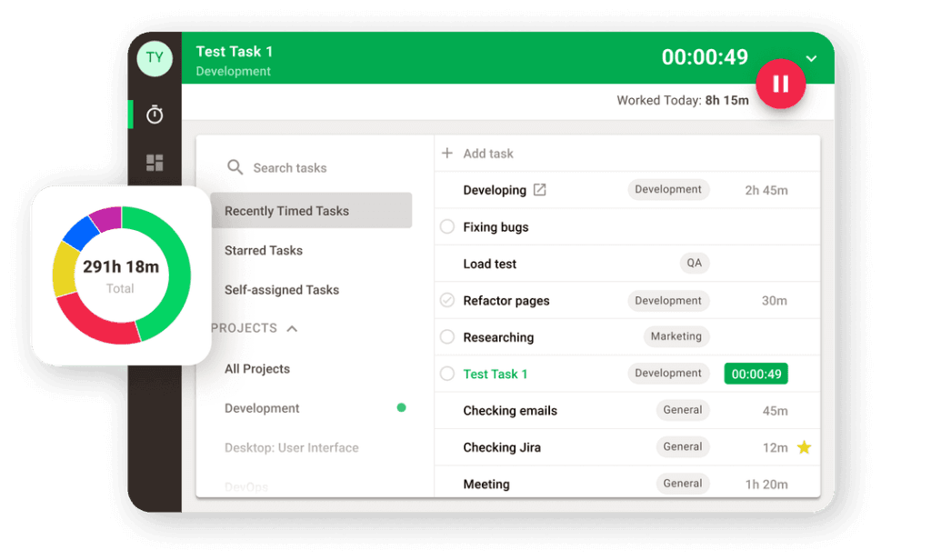Screen dimensions: 931x560
Task: Mark the Fixing bugs task complete
Action: 447,227
